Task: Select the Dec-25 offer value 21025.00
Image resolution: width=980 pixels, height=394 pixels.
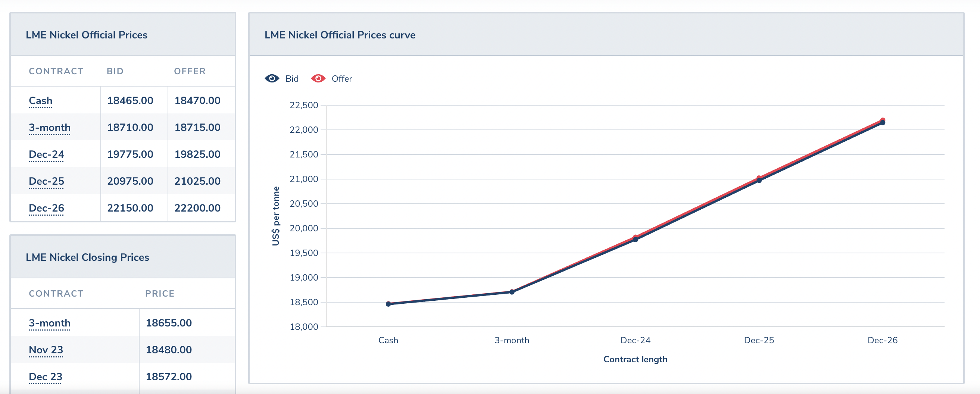Action: coord(197,181)
